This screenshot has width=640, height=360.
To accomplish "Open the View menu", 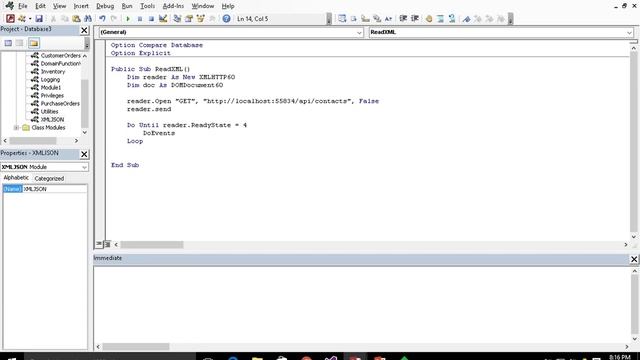I will [x=59, y=6].
